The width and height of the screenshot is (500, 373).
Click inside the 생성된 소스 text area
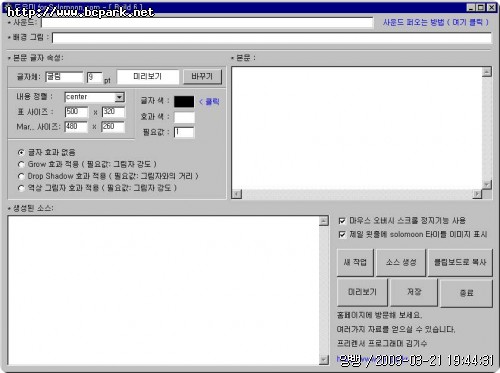163,290
